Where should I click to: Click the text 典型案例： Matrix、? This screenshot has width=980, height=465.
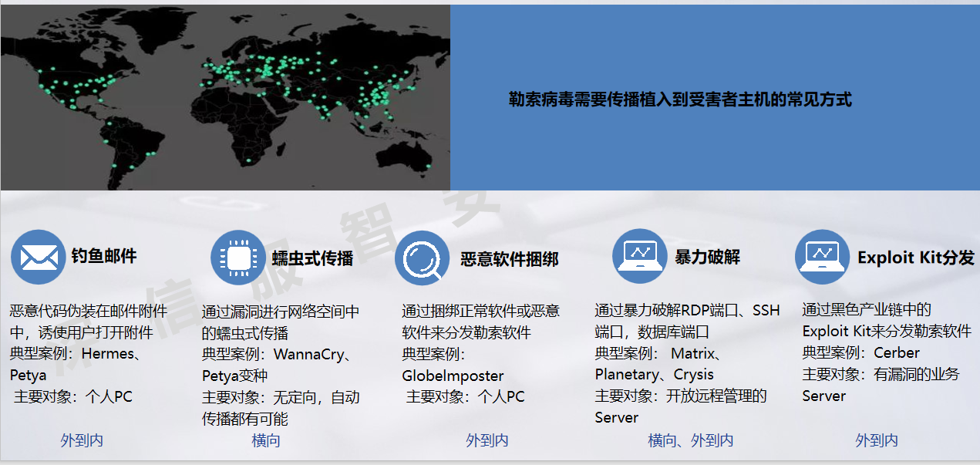point(658,353)
